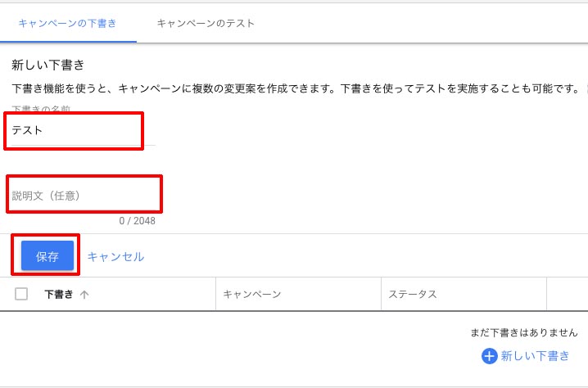Click the キャンセル link
Screen dimensions: 588x388
click(x=115, y=257)
